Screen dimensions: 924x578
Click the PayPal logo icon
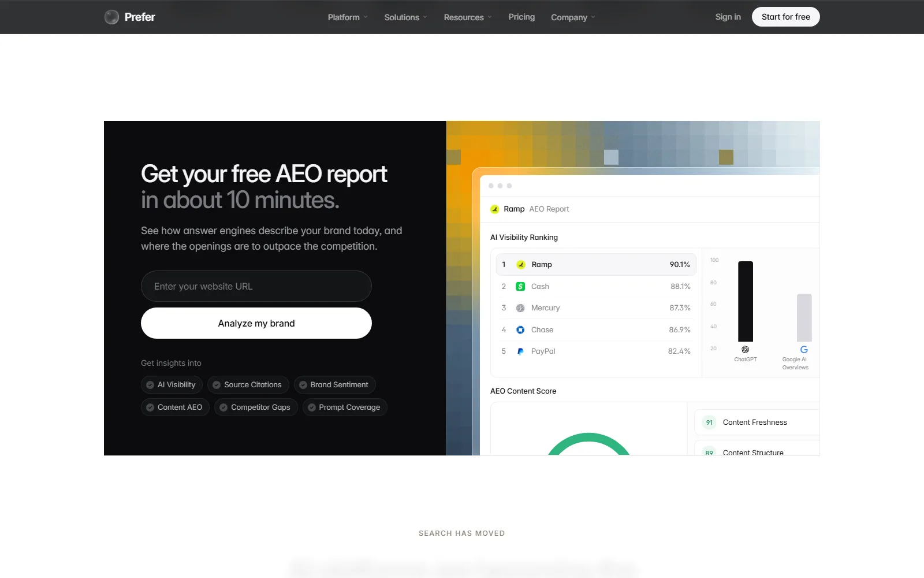click(x=520, y=351)
